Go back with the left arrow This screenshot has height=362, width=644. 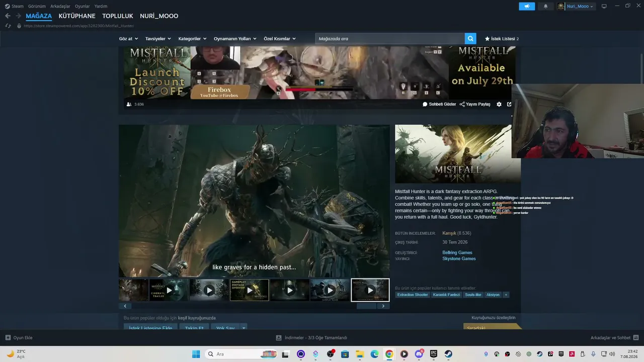[8, 16]
